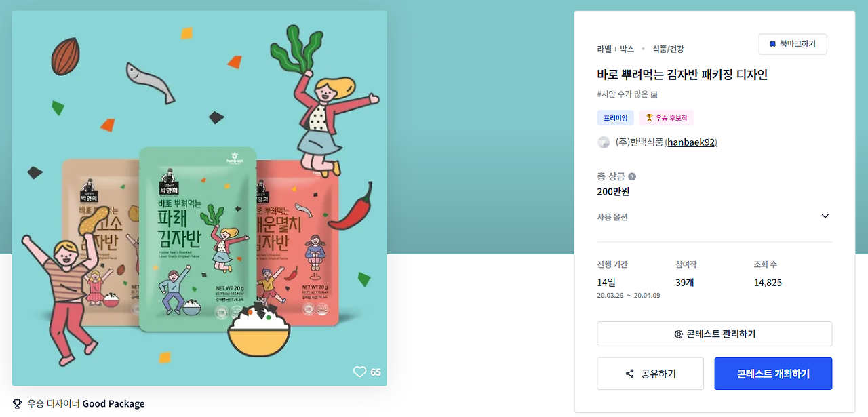Click the trophy emoji in 우승 후보작 badge
868x417 pixels.
[649, 118]
